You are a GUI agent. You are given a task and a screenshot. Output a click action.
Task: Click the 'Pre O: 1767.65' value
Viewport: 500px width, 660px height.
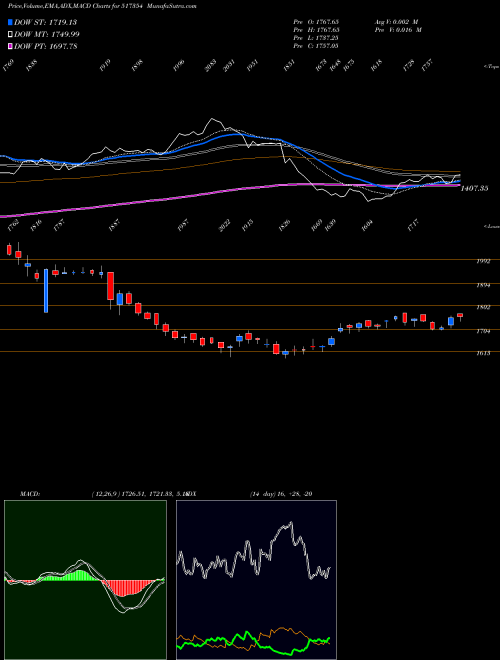(x=316, y=22)
